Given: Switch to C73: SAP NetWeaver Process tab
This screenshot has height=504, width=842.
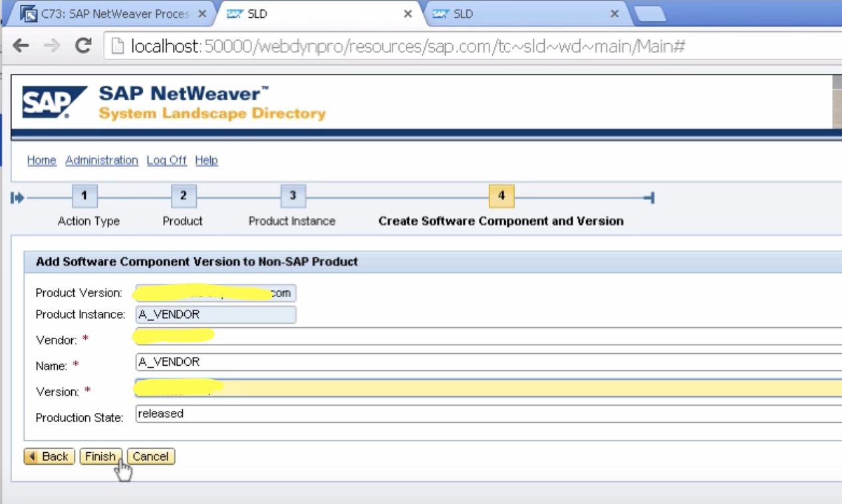Looking at the screenshot, I should (x=116, y=14).
